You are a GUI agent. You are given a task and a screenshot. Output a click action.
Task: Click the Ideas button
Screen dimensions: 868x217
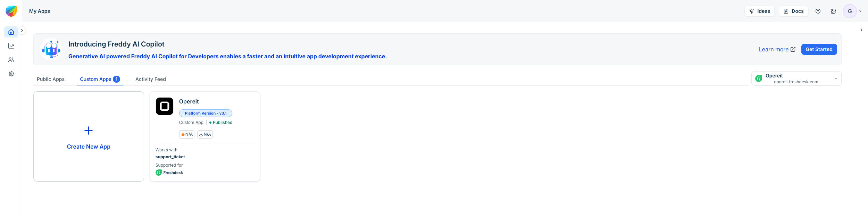[759, 11]
